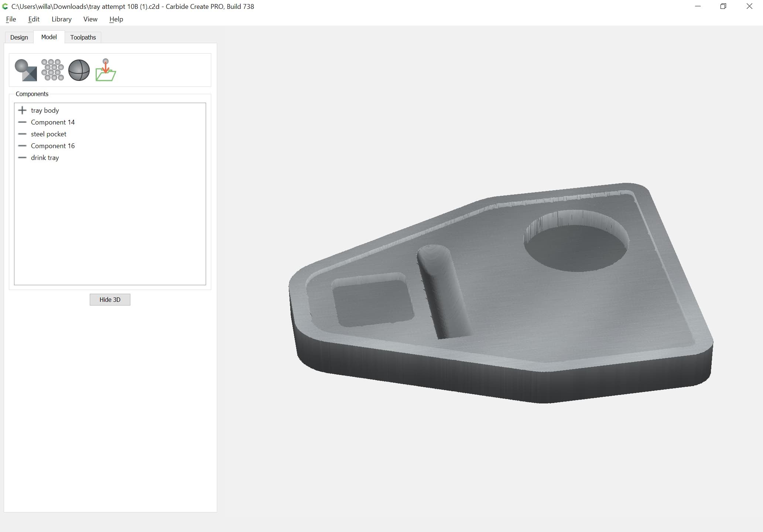Open the File menu

(11, 19)
